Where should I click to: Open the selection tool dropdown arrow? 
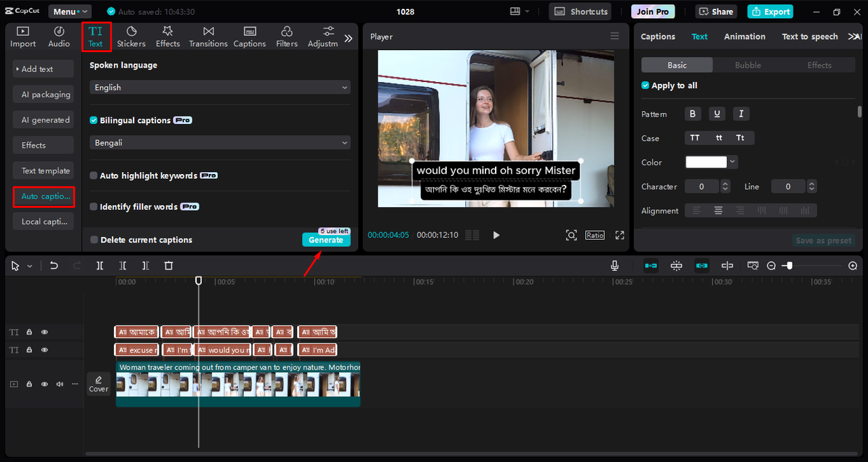point(30,266)
